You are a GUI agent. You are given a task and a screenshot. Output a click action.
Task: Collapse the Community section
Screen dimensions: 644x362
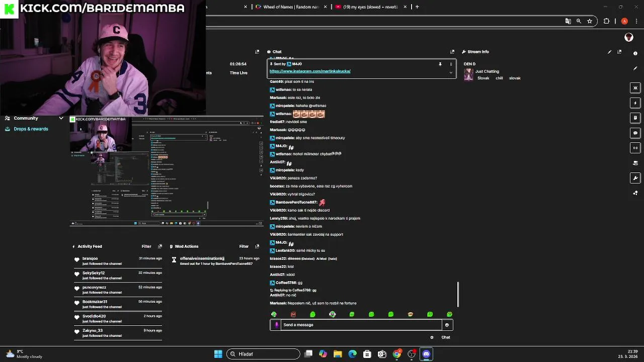pos(61,118)
